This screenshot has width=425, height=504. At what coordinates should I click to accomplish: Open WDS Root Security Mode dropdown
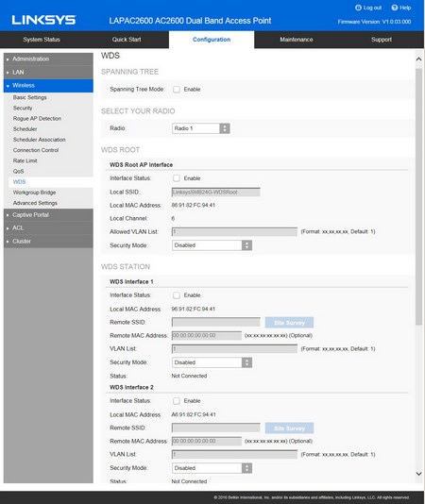[212, 245]
